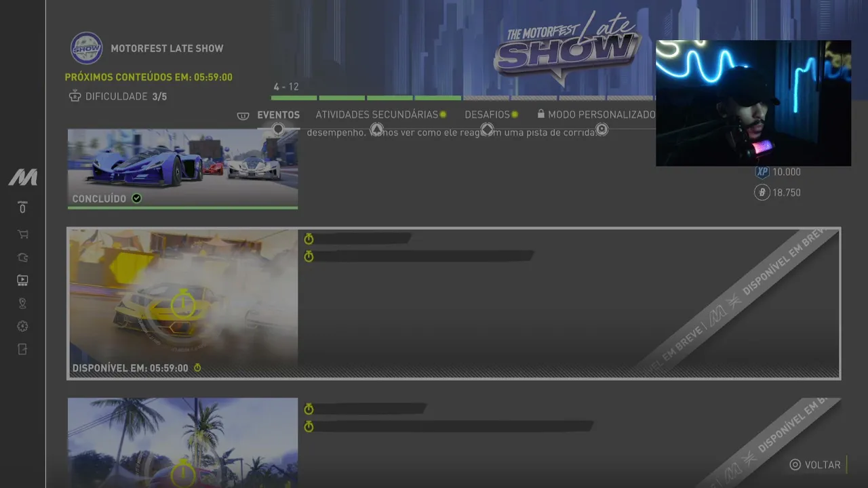Click the 18.750 Bucks reward value
The height and width of the screenshot is (488, 868).
click(787, 192)
